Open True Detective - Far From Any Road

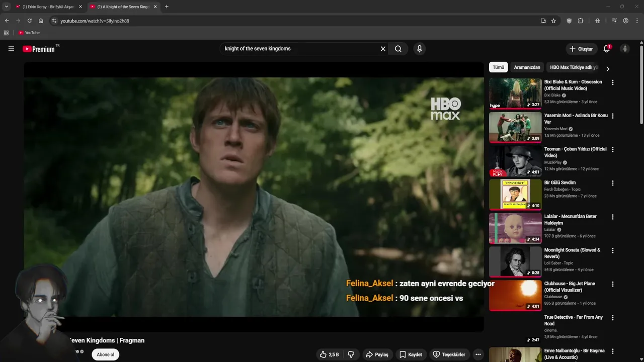click(574, 320)
